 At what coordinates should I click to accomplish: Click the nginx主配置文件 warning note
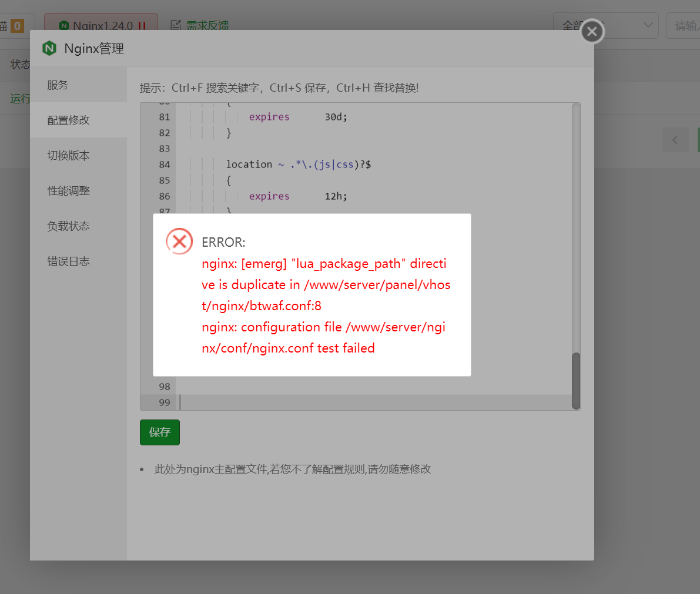(x=293, y=469)
